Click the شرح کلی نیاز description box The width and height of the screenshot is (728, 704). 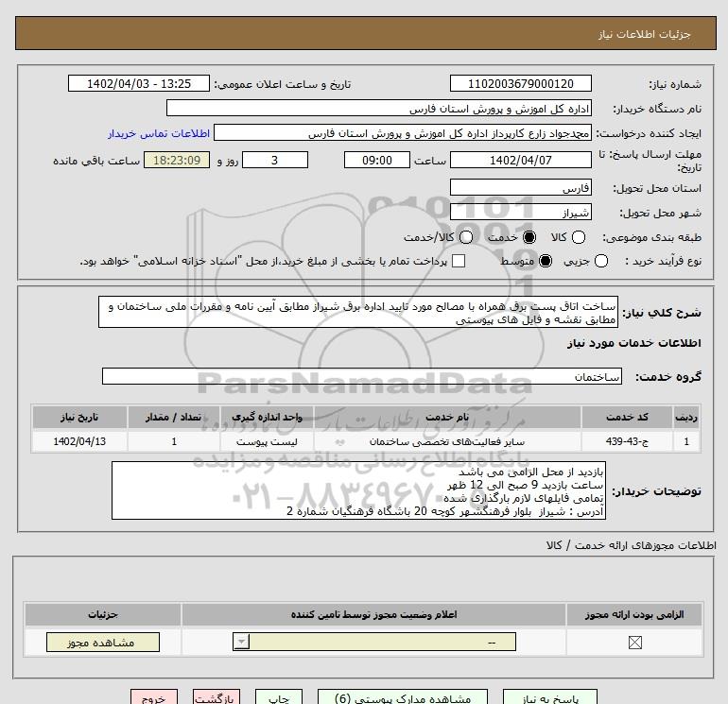[358, 313]
